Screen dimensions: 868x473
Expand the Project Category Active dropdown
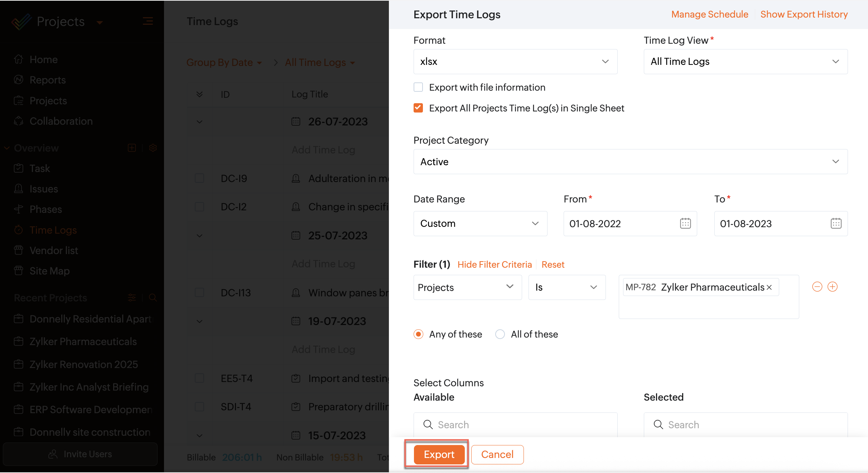tap(630, 162)
